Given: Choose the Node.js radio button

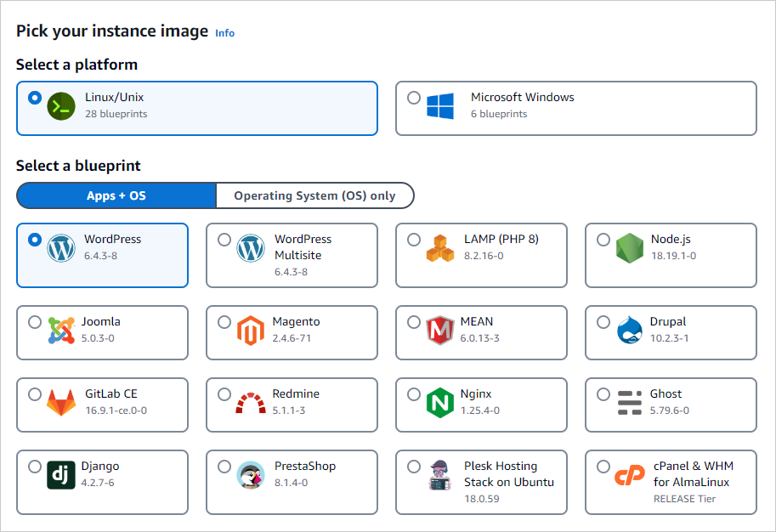Looking at the screenshot, I should (x=603, y=240).
